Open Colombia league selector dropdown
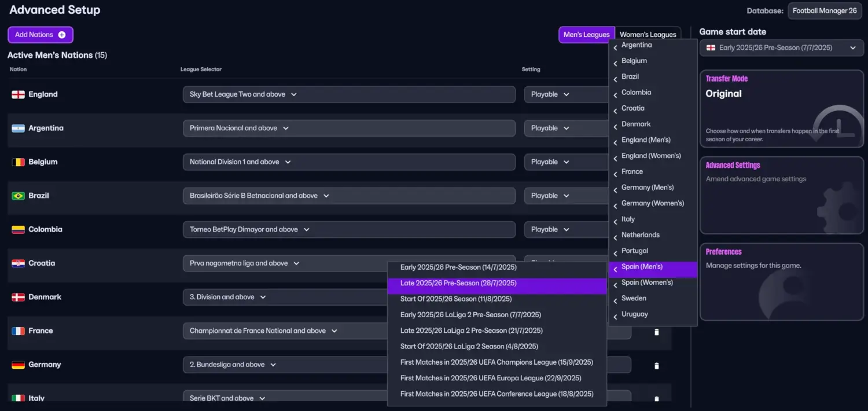This screenshot has width=868, height=411. click(349, 229)
